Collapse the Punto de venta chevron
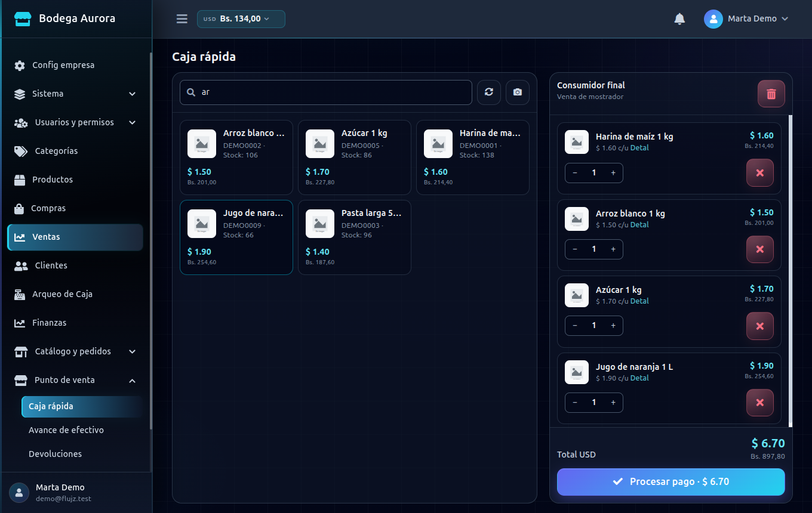The width and height of the screenshot is (812, 513). 133,381
